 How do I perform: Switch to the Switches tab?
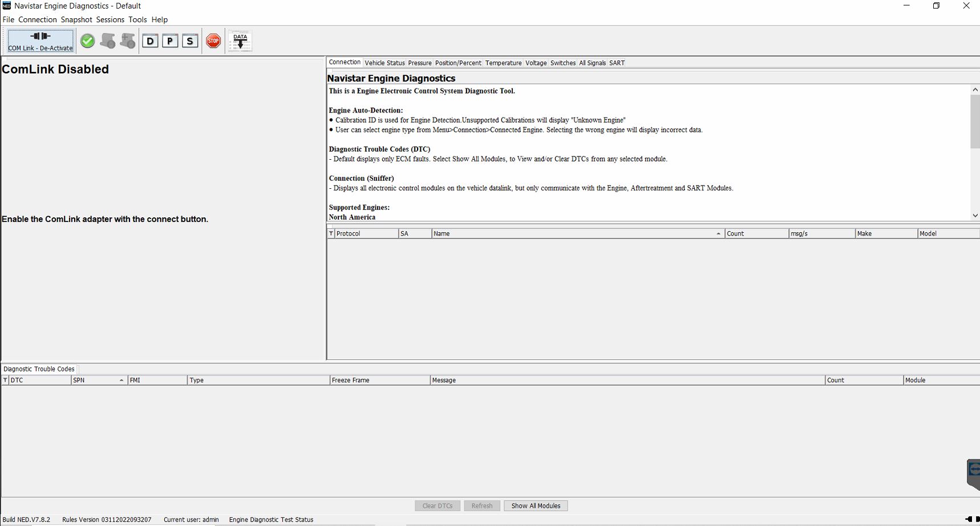563,63
